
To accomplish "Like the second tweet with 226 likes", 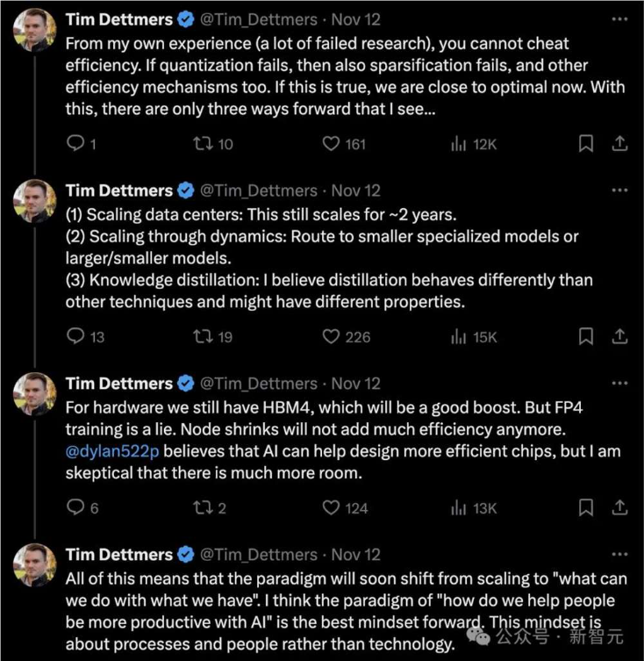I will pos(330,336).
